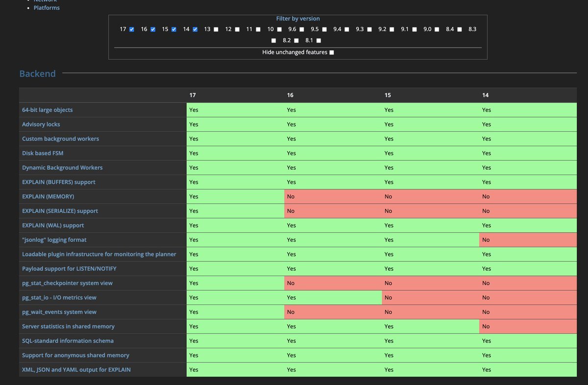This screenshot has width=588, height=385.
Task: Tick the 8.1 version checkbox
Action: pos(319,41)
